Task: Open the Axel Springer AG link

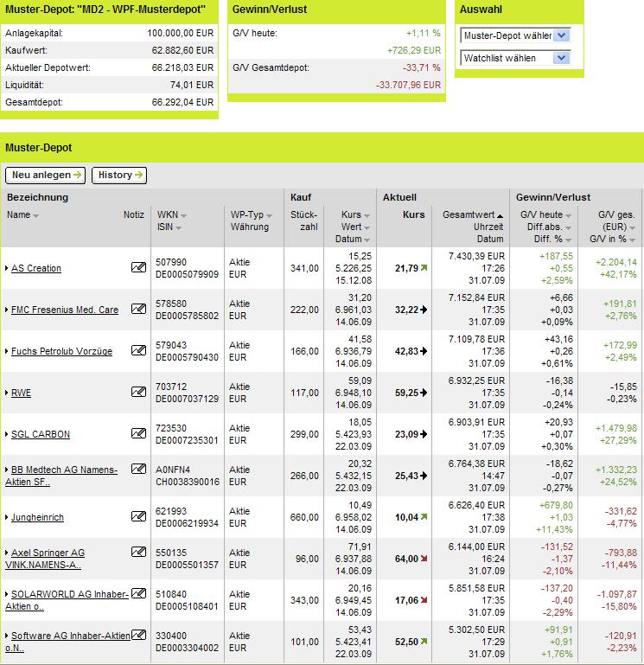Action: coord(45,559)
